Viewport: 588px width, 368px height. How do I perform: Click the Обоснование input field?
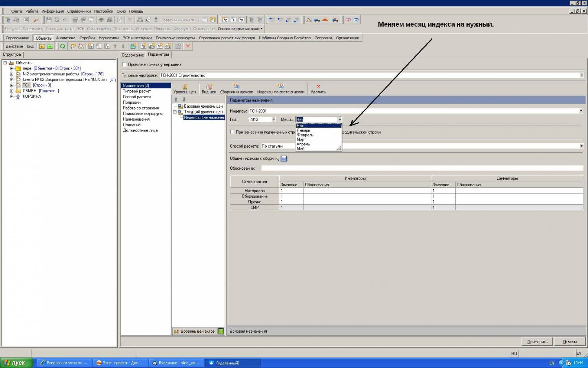tap(422, 168)
